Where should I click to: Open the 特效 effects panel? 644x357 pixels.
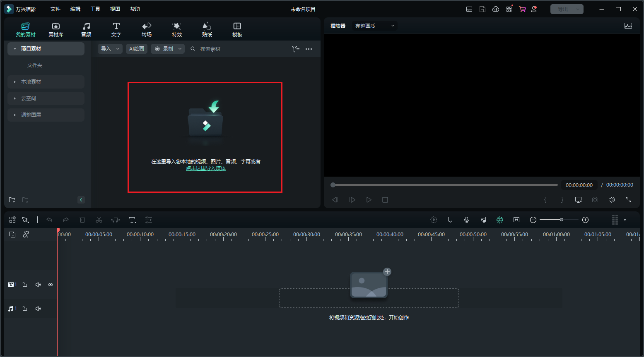click(x=177, y=30)
